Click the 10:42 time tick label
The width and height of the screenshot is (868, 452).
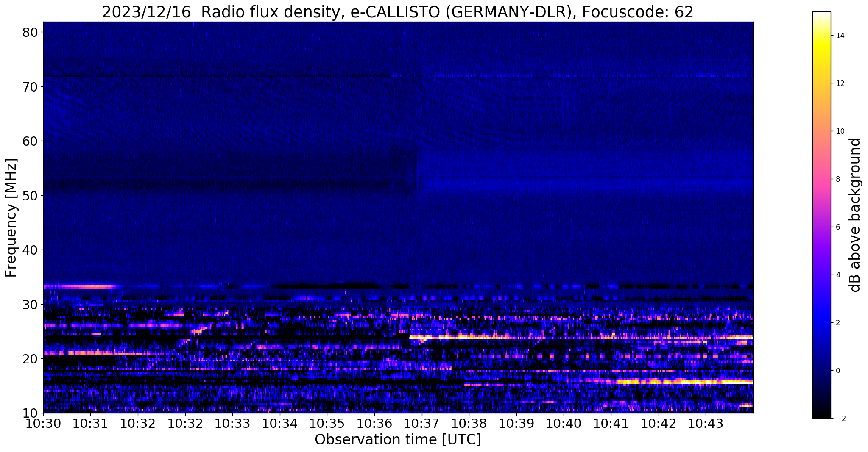pos(658,424)
